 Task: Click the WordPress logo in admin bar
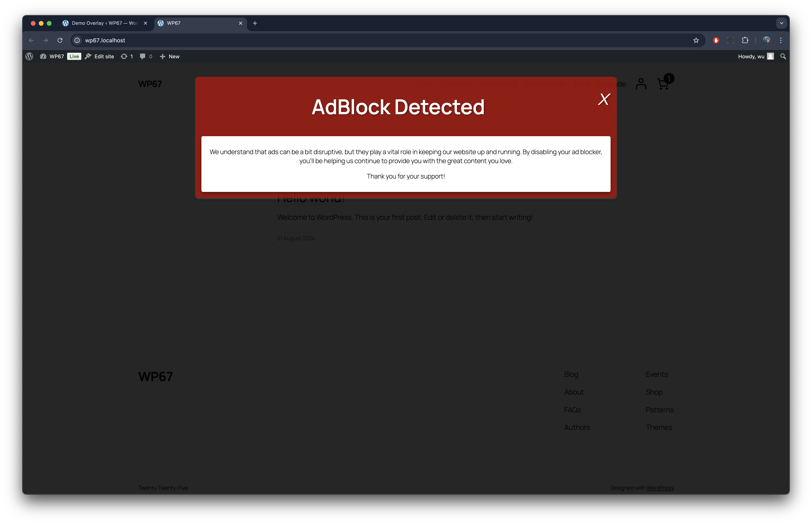point(29,57)
